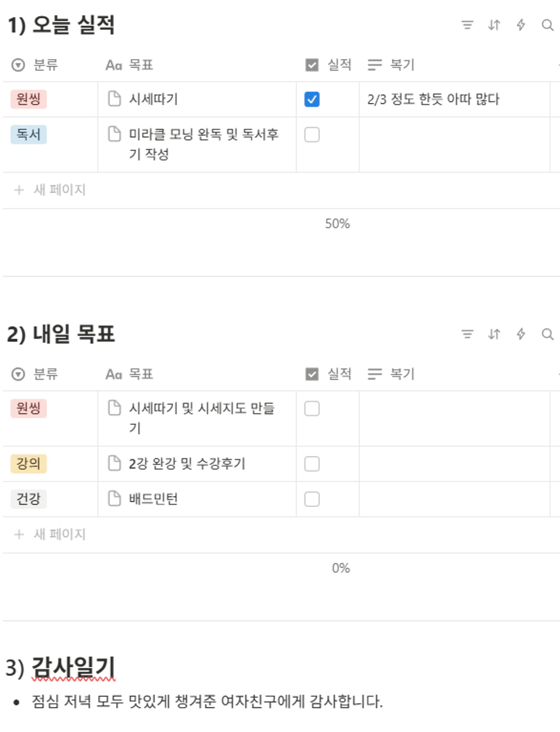Uncheck 실적 checkbox for 시세따기
Screen dimensions: 560x732
pyautogui.click(x=312, y=99)
